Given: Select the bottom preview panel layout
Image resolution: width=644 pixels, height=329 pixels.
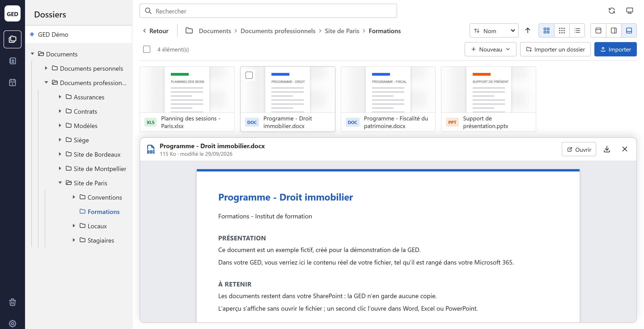Looking at the screenshot, I should pos(629,30).
